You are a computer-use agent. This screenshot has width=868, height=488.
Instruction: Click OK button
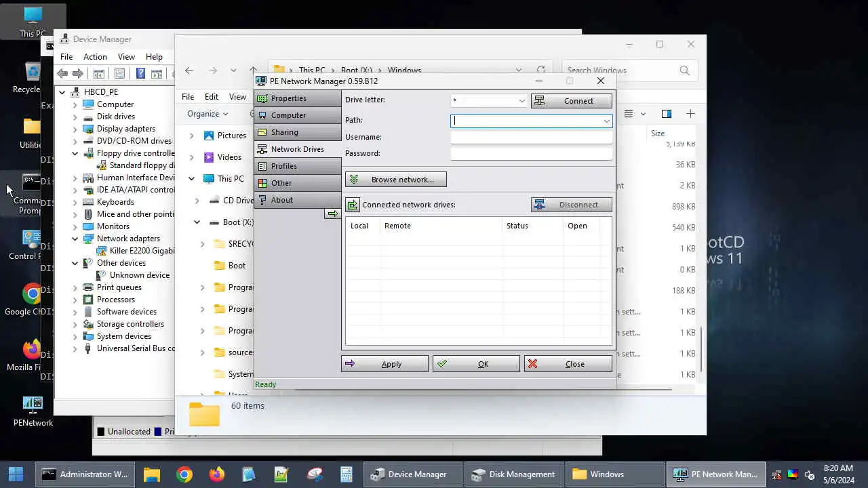(476, 364)
